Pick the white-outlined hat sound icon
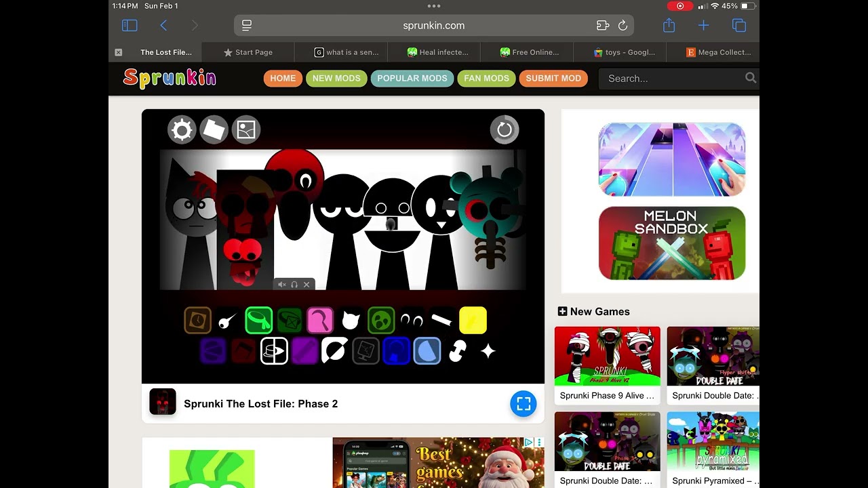Viewport: 868px width, 488px height. coord(274,350)
